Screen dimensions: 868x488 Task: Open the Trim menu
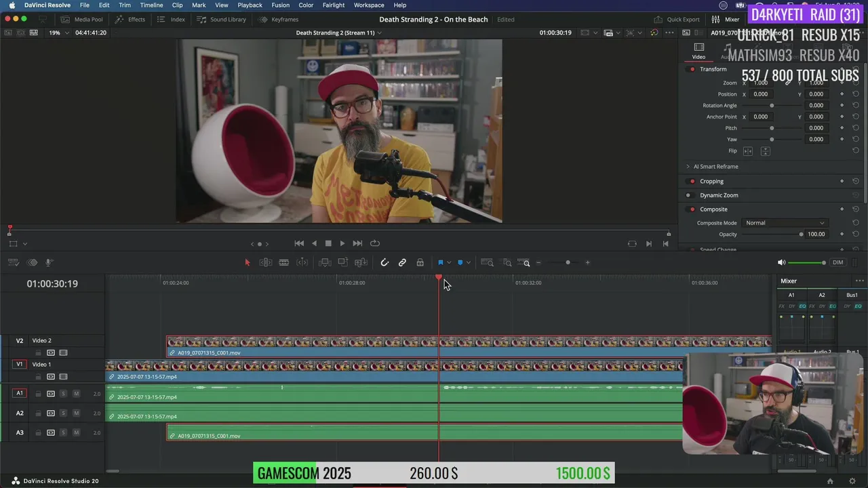(x=125, y=5)
